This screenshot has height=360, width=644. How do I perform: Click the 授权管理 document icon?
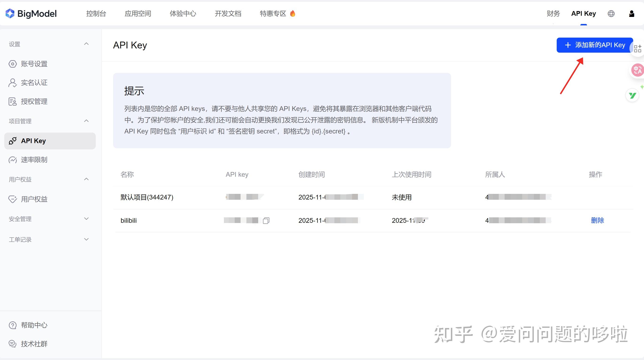coord(12,101)
